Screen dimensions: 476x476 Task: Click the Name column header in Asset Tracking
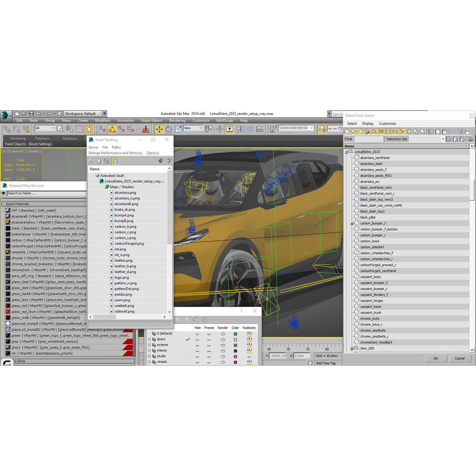[127, 169]
